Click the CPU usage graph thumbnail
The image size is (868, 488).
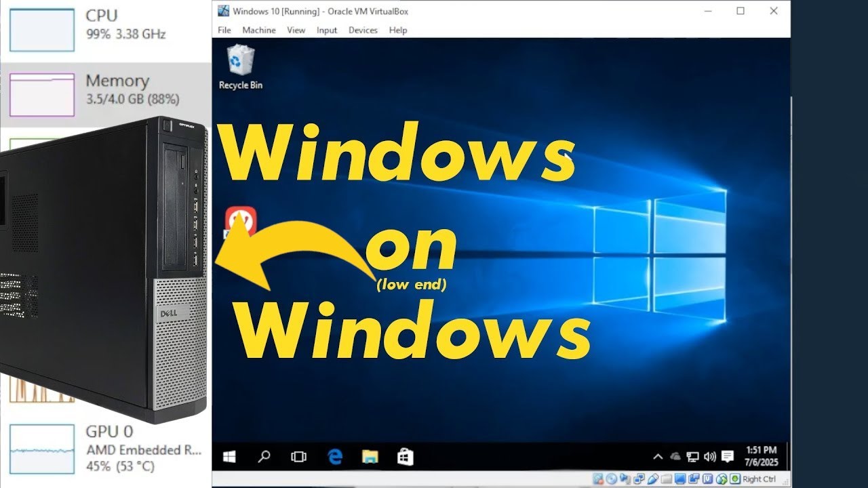[42, 30]
